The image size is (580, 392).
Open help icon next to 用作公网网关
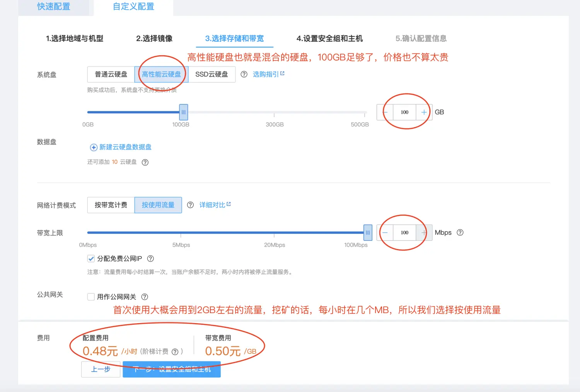tap(145, 297)
